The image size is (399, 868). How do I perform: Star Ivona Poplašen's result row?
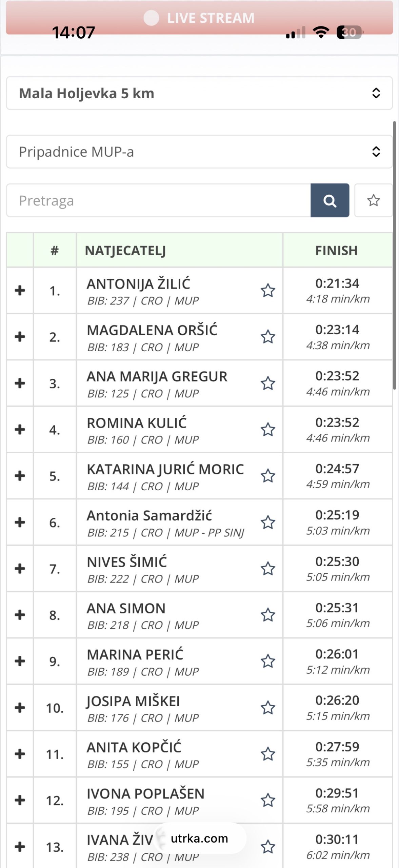point(268,800)
